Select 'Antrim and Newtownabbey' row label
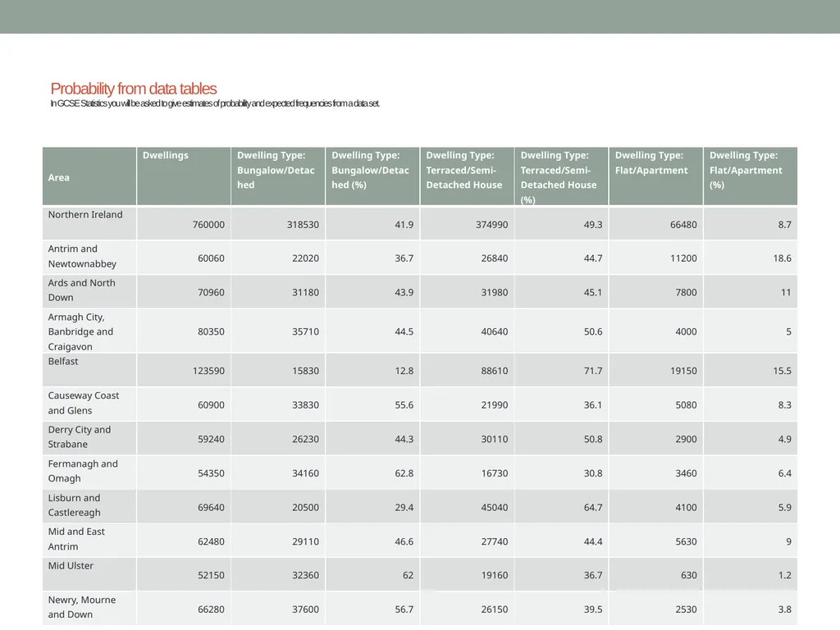This screenshot has height=630, width=840. coord(82,256)
